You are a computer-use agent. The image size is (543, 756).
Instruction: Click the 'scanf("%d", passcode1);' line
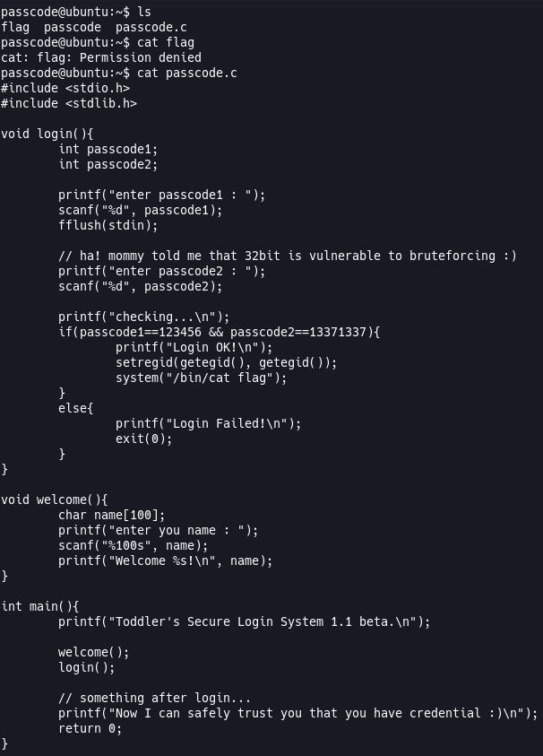tap(141, 210)
